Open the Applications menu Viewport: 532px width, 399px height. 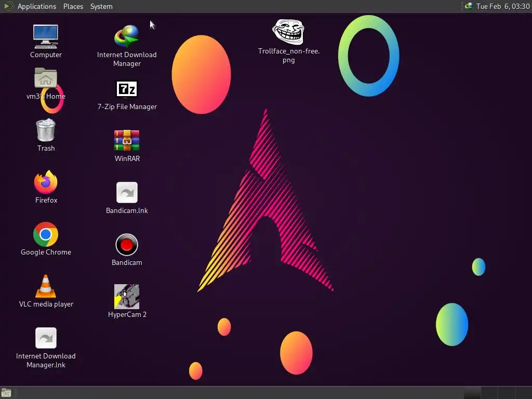[37, 6]
